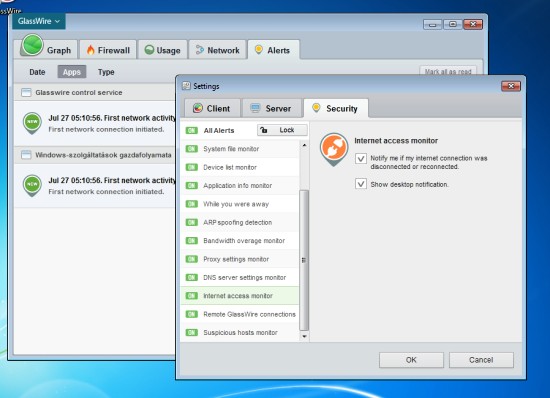The width and height of the screenshot is (550, 398).
Task: Sort alerts by Type
Action: tap(106, 72)
